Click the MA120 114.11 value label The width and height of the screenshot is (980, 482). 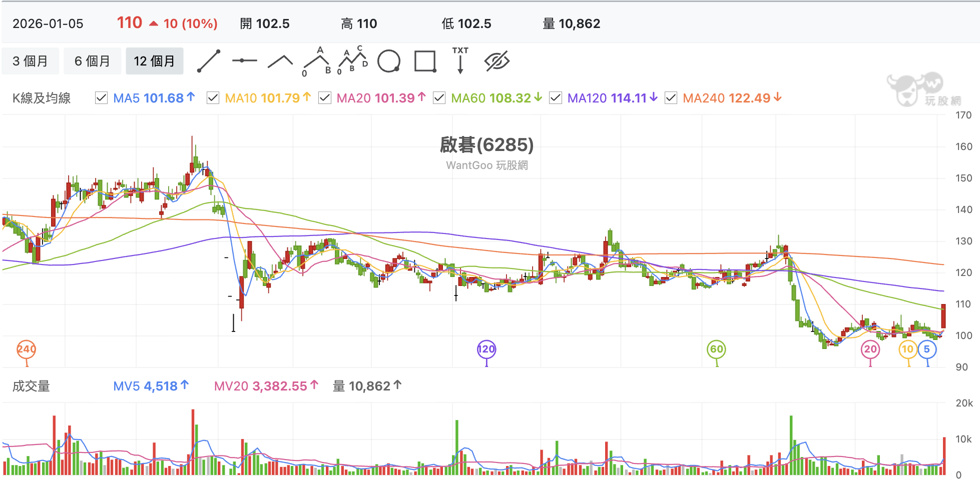coord(612,98)
